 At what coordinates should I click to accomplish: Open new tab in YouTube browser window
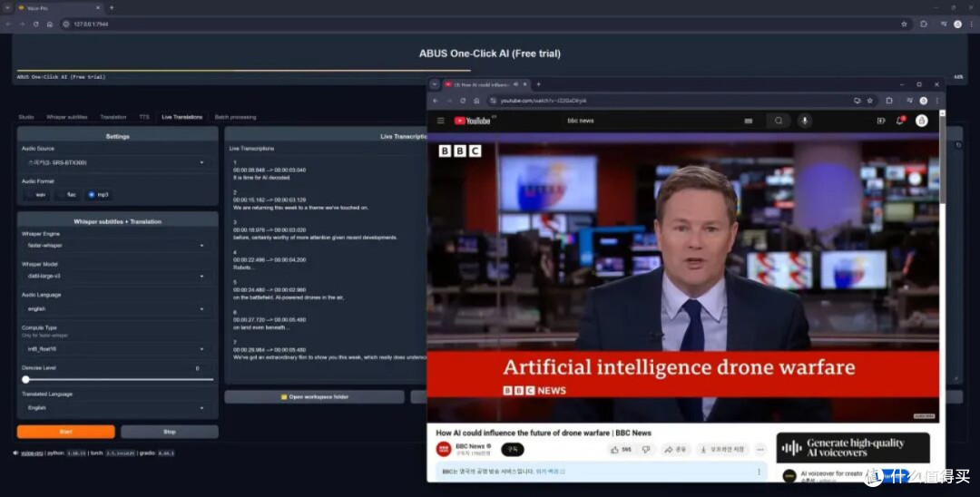click(x=539, y=84)
